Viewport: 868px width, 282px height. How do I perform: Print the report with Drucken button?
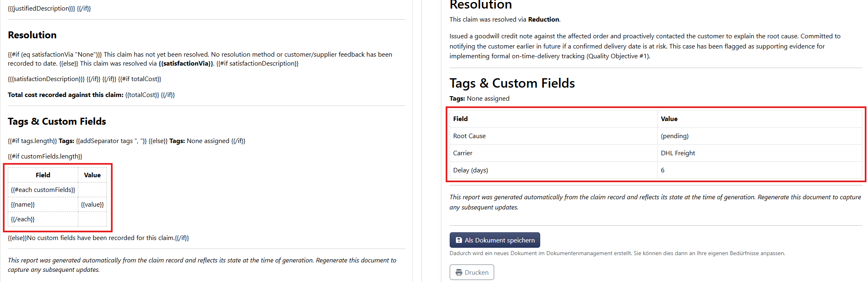point(472,272)
